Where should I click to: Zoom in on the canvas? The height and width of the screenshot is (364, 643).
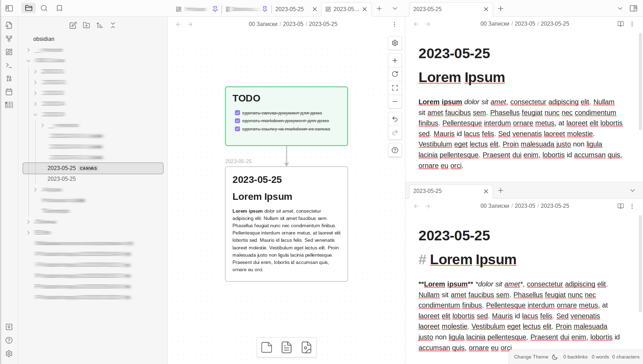[x=395, y=60]
